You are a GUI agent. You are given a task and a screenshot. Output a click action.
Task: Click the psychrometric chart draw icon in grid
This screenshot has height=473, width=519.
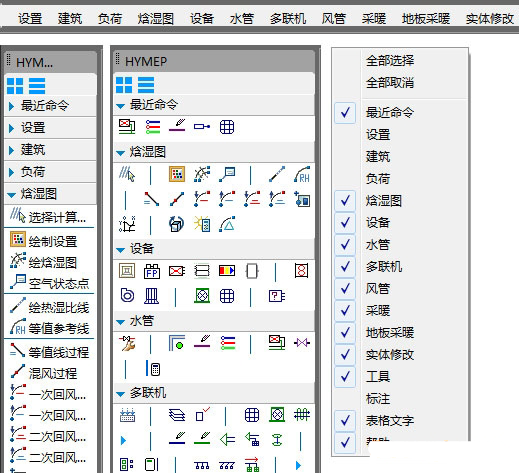click(x=202, y=174)
